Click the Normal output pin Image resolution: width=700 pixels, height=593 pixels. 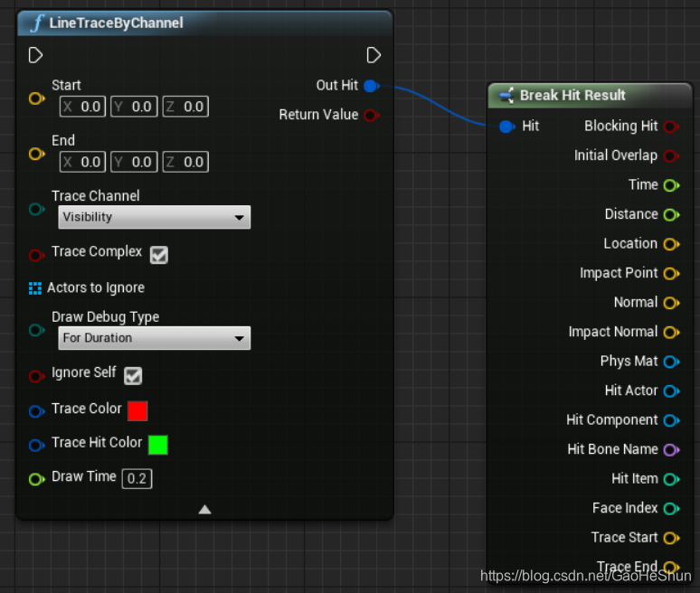point(671,303)
